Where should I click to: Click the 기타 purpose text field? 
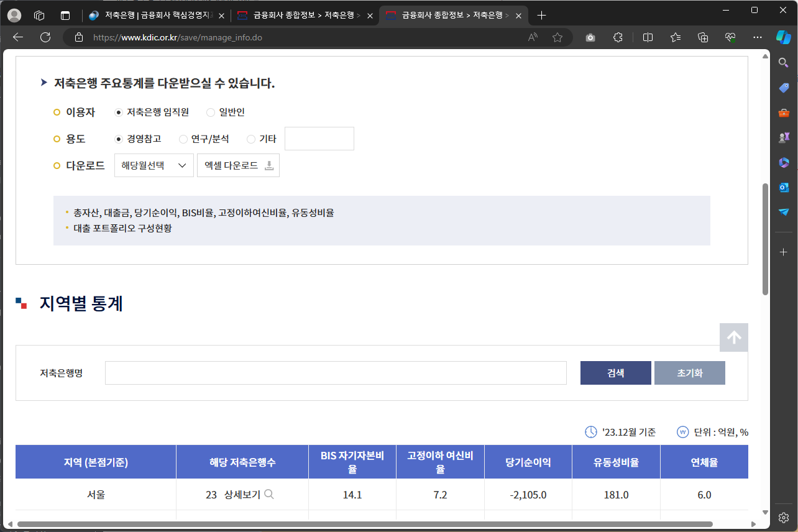[319, 139]
